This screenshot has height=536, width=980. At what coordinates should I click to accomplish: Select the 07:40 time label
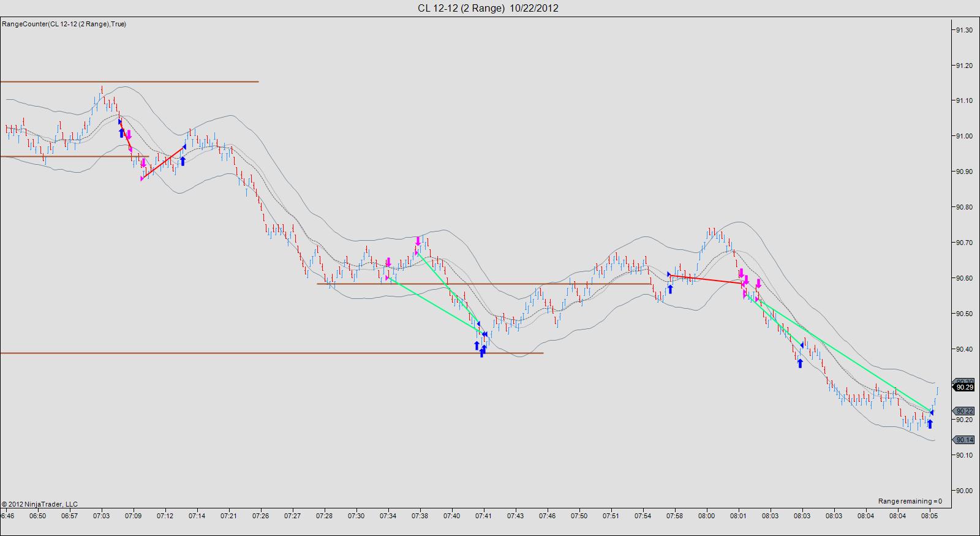[x=451, y=516]
